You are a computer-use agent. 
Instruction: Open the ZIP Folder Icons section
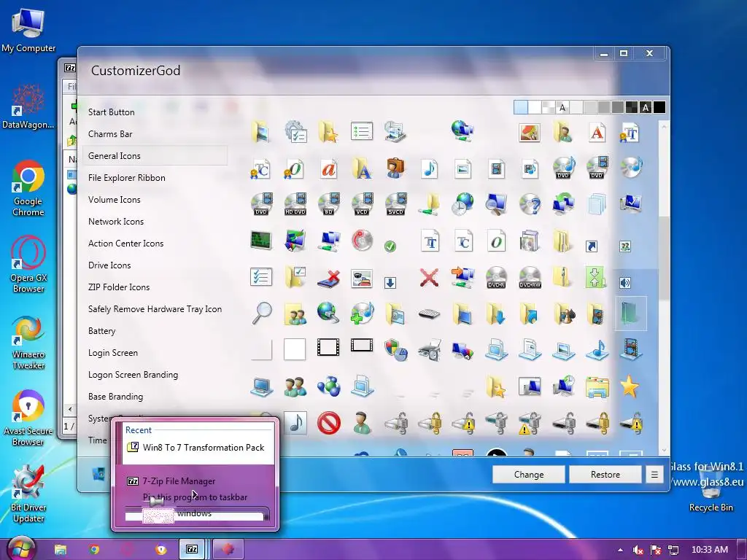pos(119,287)
